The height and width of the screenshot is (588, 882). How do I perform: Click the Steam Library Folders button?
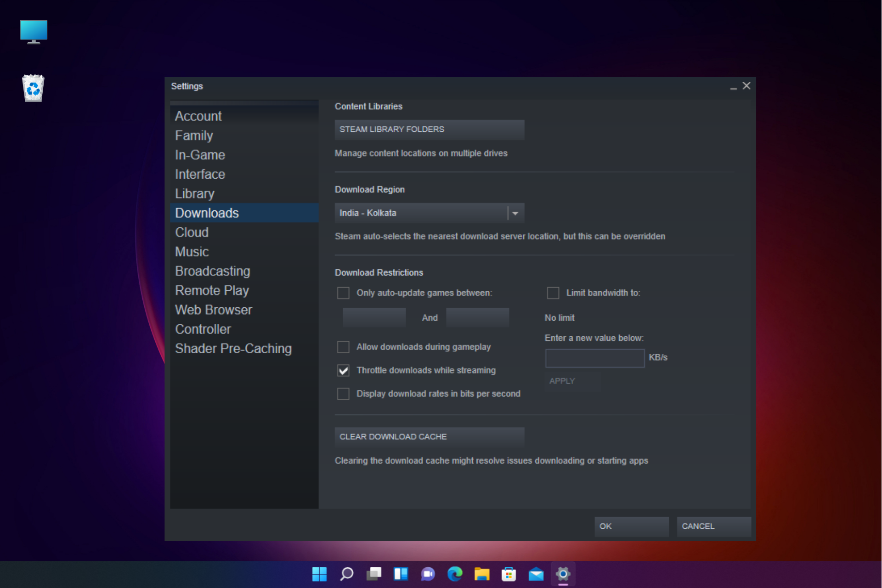point(429,129)
